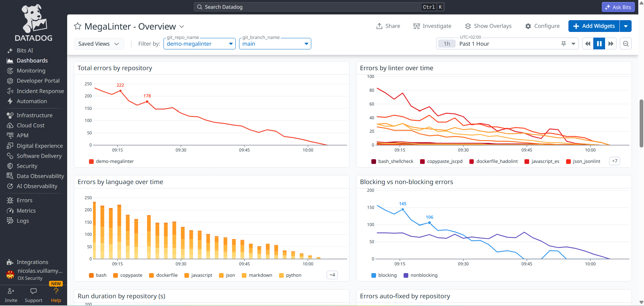Pause live dashboard updates
The width and height of the screenshot is (644, 306).
click(599, 44)
